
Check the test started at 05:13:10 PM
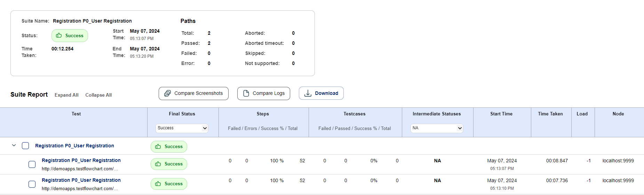pos(32,184)
